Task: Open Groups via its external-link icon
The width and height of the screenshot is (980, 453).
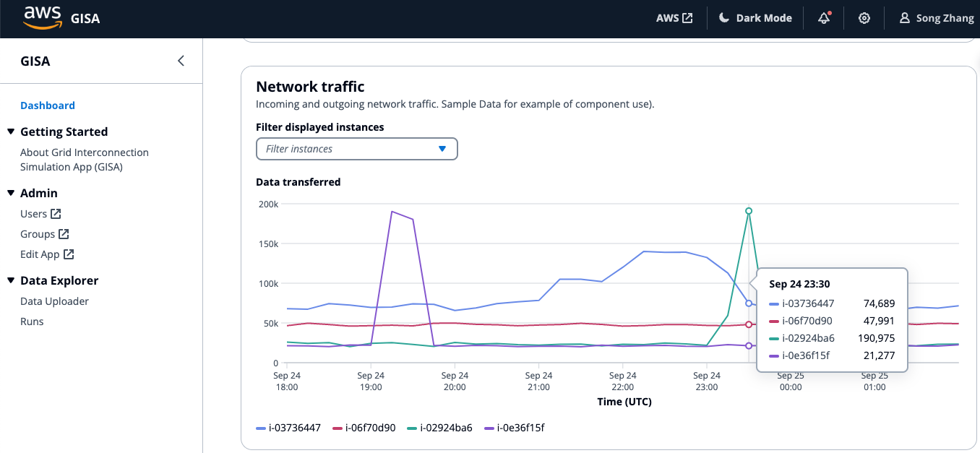Action: click(65, 233)
